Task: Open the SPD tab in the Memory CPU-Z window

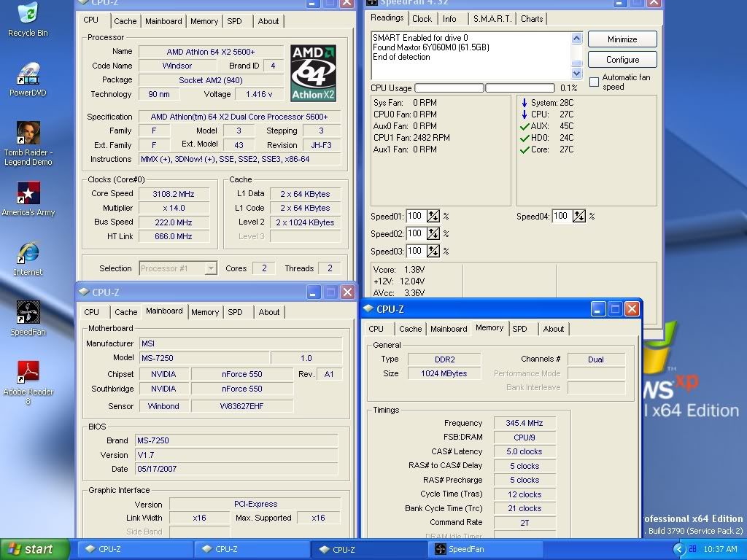Action: tap(519, 329)
